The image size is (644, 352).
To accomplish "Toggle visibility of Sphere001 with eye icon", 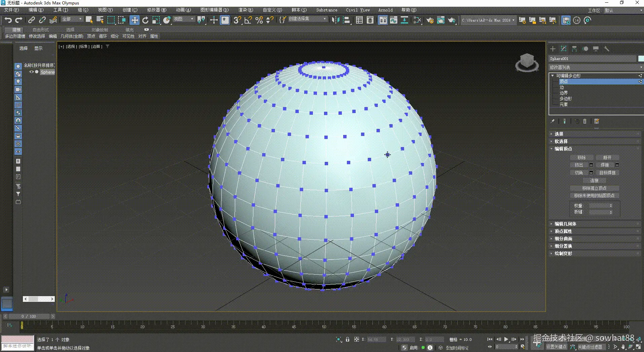I will point(31,72).
